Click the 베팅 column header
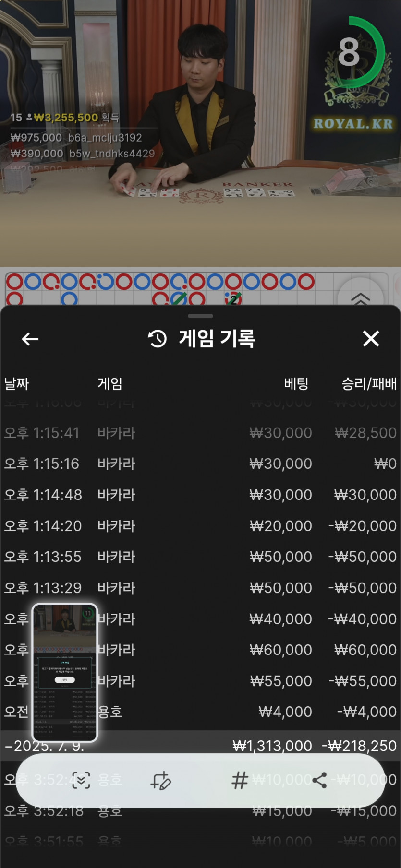 (296, 384)
